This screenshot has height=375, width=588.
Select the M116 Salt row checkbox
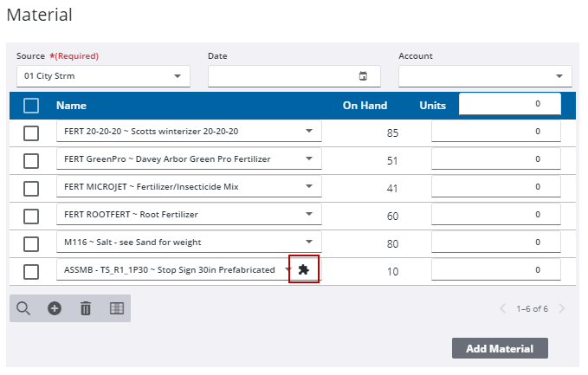point(31,243)
